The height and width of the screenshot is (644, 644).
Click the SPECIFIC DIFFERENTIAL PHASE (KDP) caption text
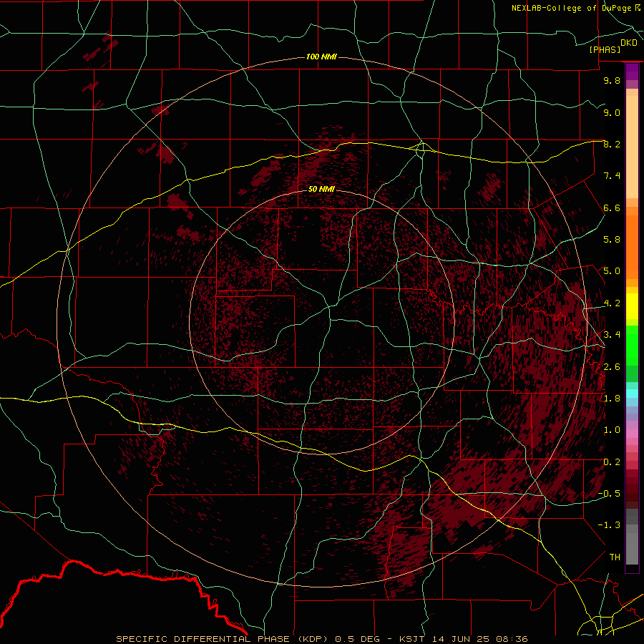tap(223, 639)
